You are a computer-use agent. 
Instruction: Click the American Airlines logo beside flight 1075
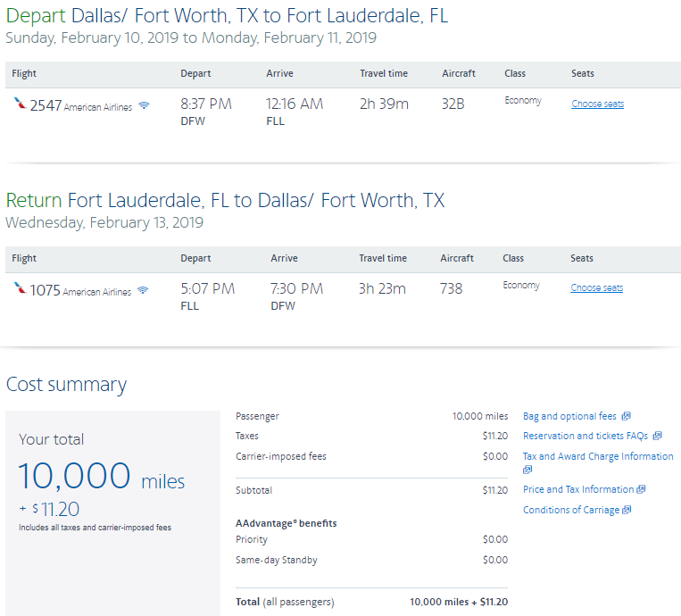click(x=20, y=289)
